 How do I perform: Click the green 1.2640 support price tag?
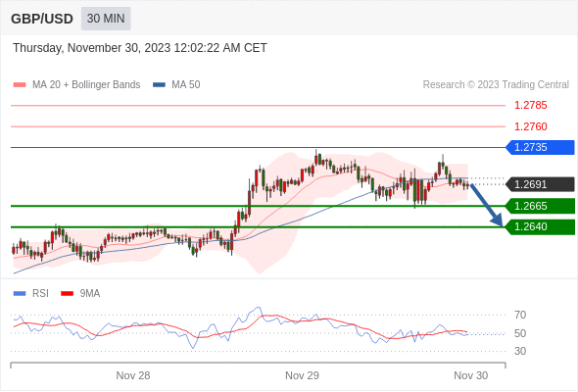(541, 226)
